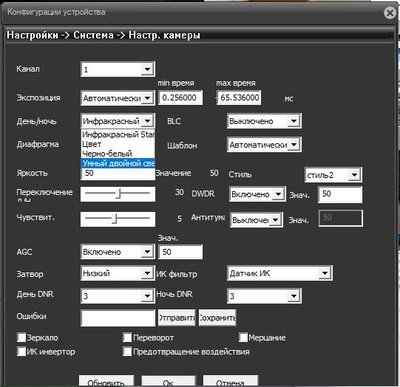
Task: Click the Сохранить button
Action: coord(217,318)
